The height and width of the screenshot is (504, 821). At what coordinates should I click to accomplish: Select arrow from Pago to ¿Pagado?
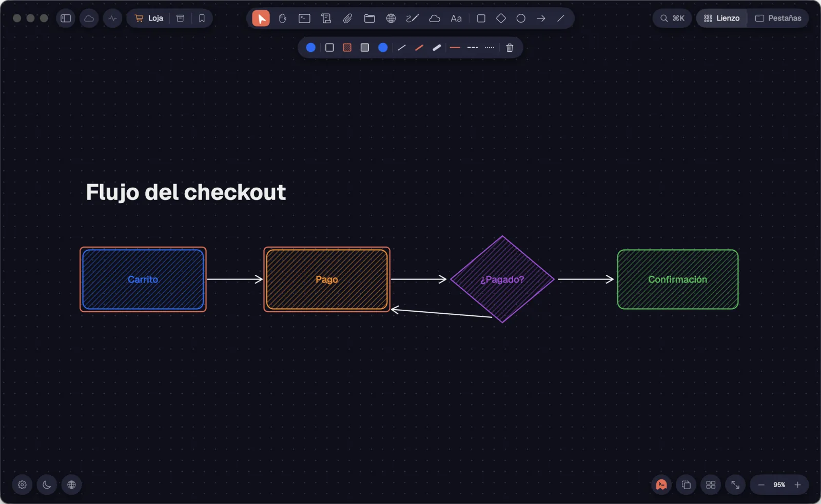coord(419,279)
